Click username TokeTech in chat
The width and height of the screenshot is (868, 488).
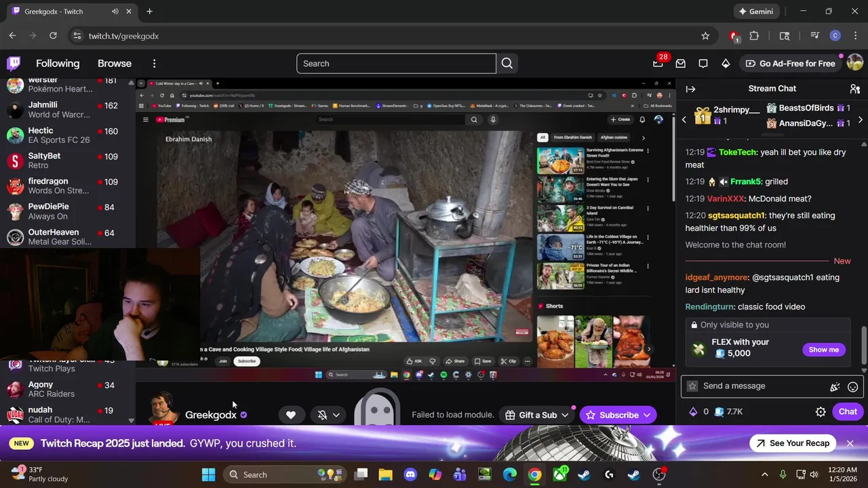click(x=737, y=152)
